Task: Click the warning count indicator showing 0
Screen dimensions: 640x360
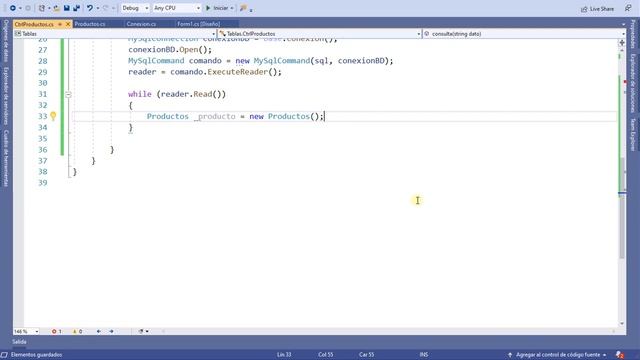Action: 77,331
